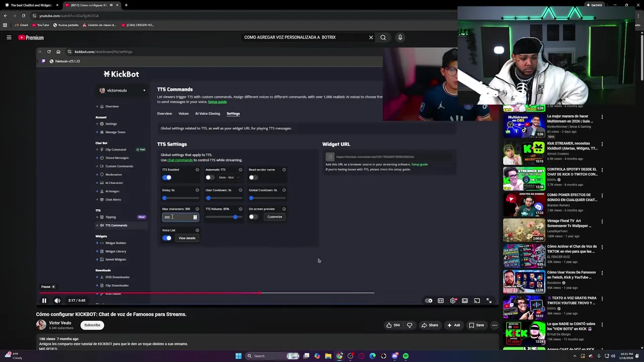Reload the page in browser toolbar
The height and width of the screenshot is (362, 644).
(x=23, y=16)
